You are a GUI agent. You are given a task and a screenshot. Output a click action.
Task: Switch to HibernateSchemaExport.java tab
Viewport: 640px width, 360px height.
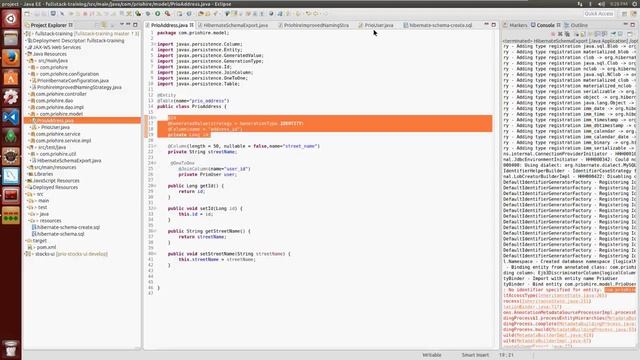point(233,25)
